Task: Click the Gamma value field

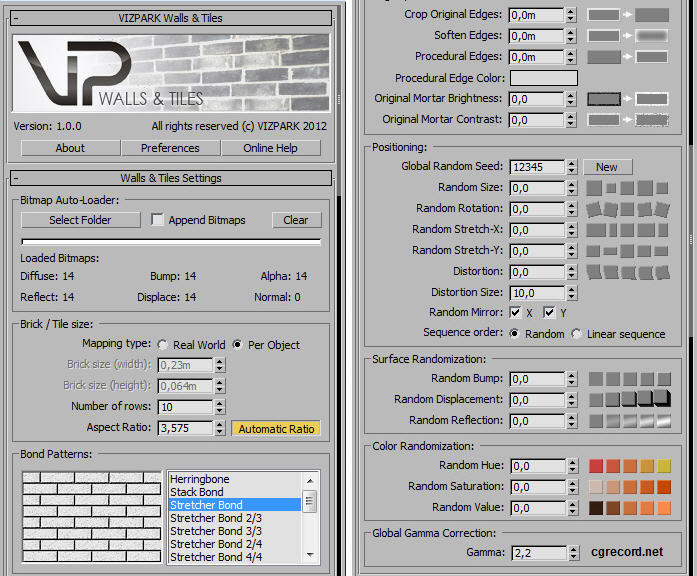Action: (x=538, y=553)
